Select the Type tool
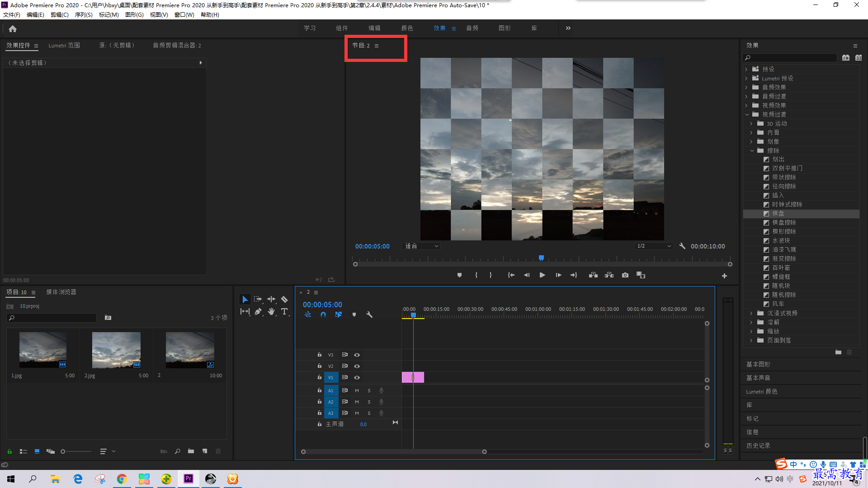868x488 pixels. 284,311
